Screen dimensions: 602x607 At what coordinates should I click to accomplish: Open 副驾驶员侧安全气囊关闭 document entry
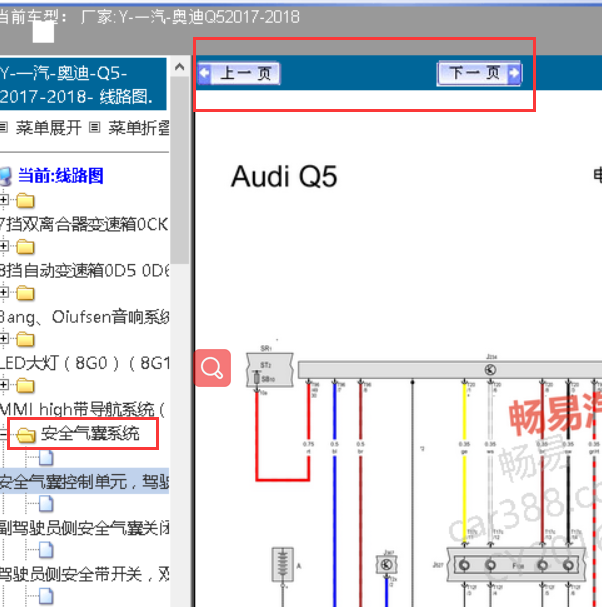point(84,528)
